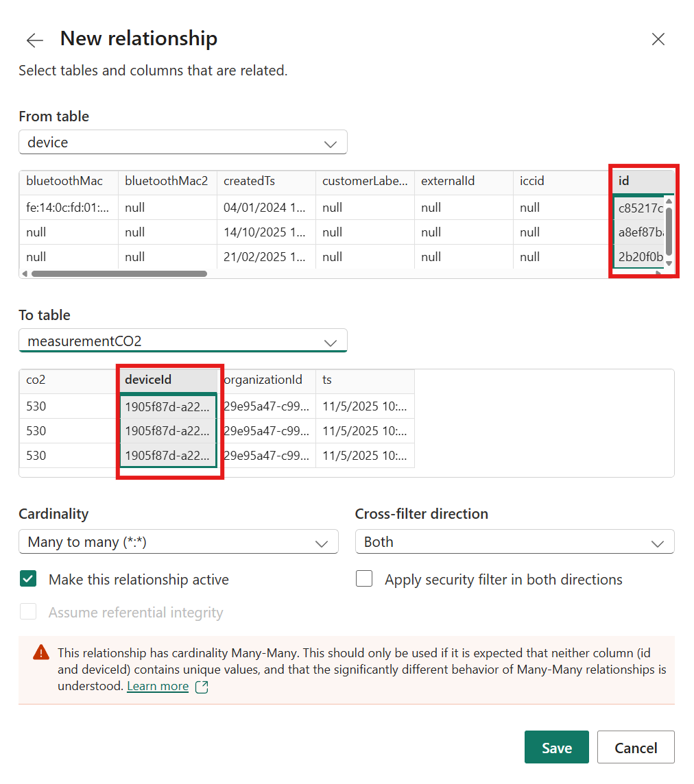Click the Cancel button
The image size is (694, 784).
click(x=635, y=748)
